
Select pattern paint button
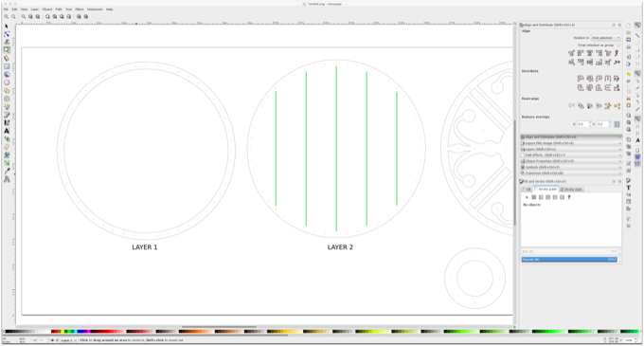[x=555, y=197]
